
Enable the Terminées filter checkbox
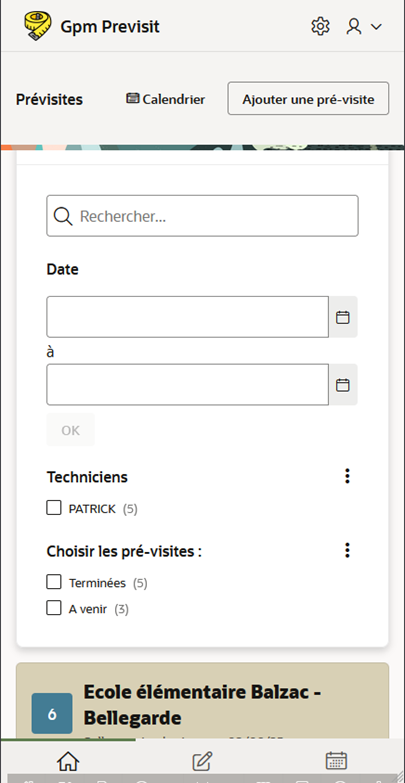(54, 582)
